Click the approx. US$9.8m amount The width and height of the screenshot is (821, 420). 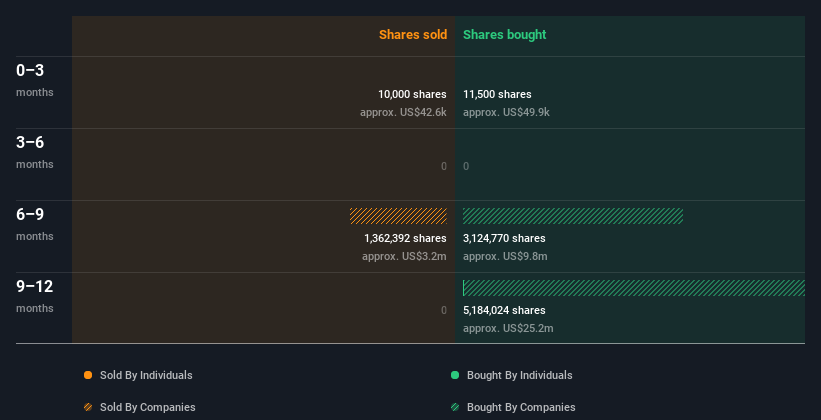coord(505,256)
